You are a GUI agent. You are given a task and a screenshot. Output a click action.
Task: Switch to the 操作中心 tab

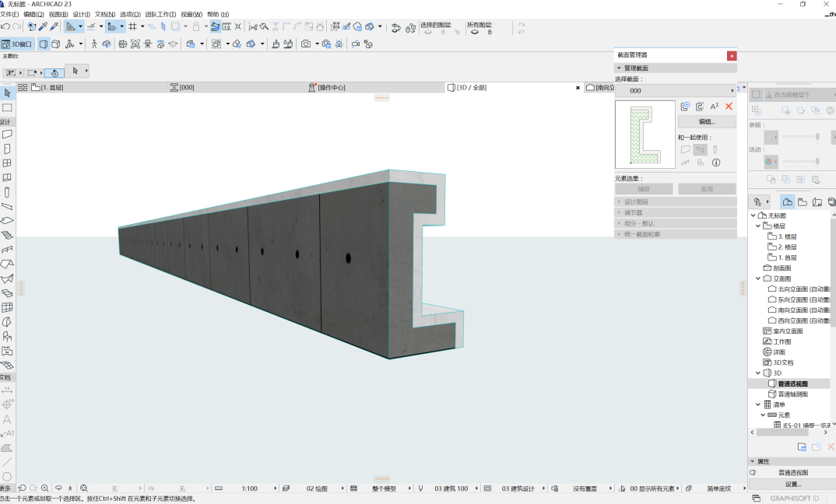coord(327,87)
